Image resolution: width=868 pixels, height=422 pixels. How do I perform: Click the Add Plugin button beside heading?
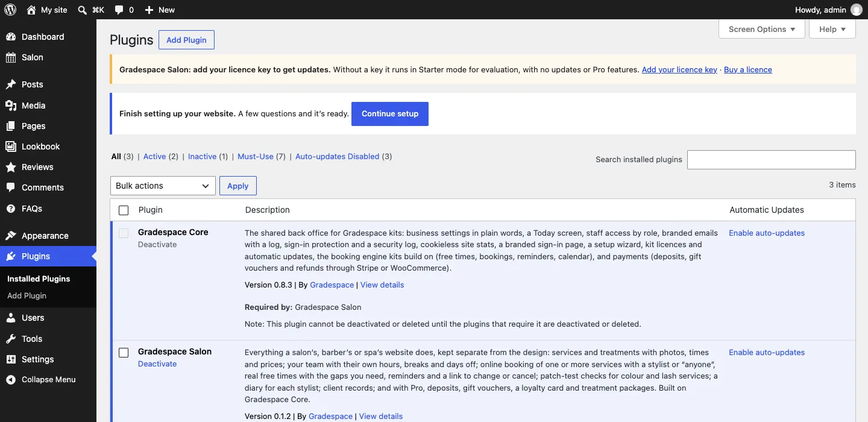pyautogui.click(x=186, y=40)
